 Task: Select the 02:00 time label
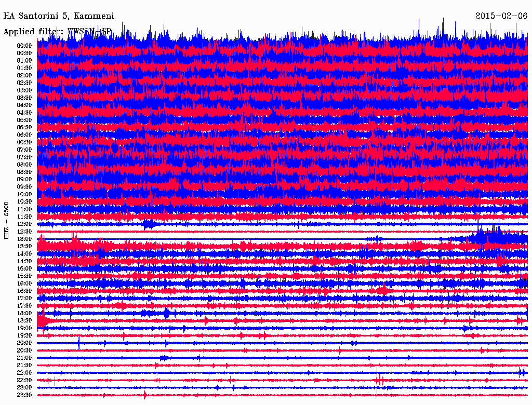tap(24, 76)
